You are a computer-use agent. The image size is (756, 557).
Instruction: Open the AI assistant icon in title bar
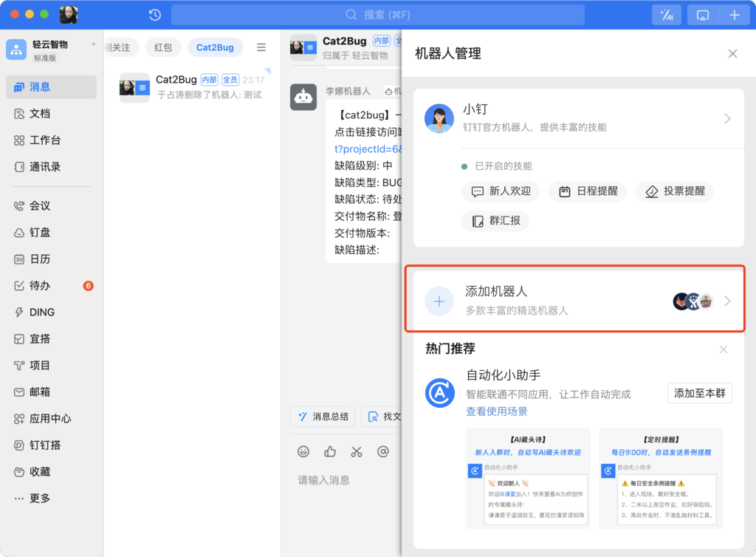tap(667, 15)
